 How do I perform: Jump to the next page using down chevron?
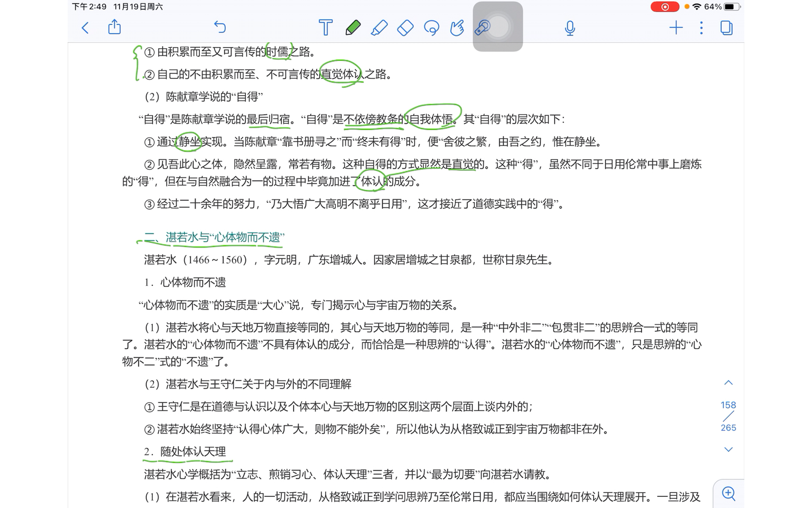[728, 449]
